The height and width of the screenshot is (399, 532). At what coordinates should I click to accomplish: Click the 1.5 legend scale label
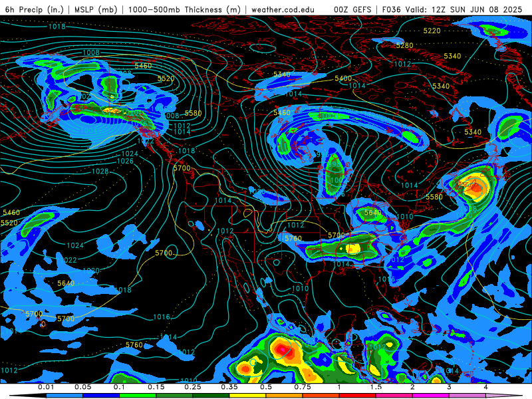click(376, 387)
